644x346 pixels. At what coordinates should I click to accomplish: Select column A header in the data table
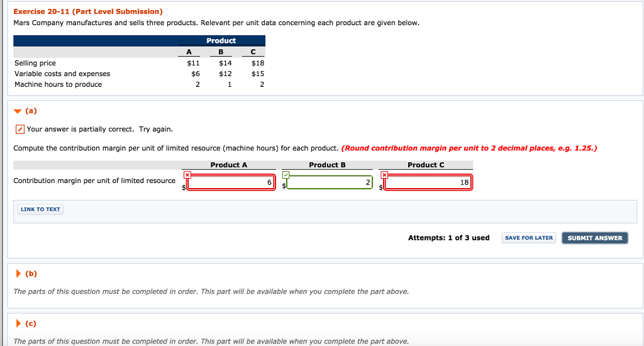click(x=189, y=52)
